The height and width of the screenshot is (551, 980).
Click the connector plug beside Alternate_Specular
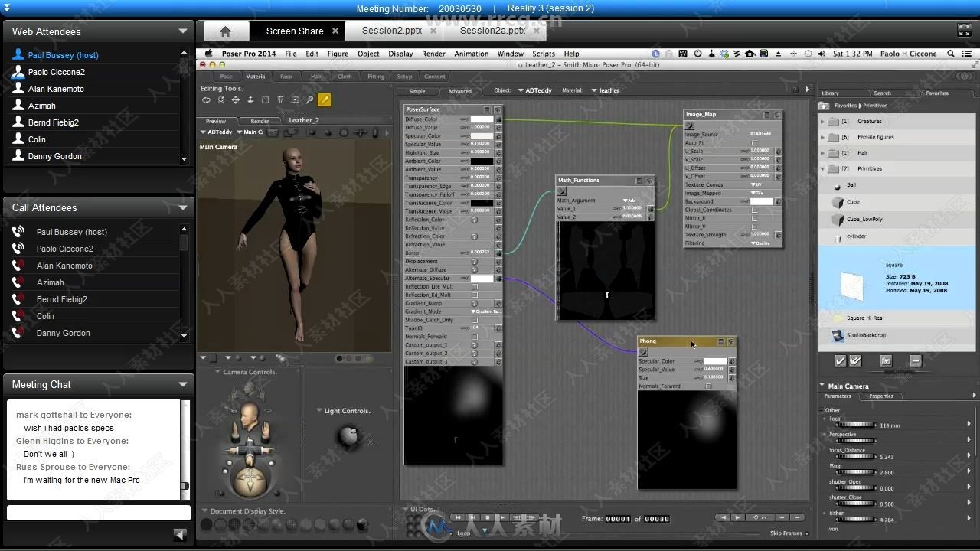[498, 278]
